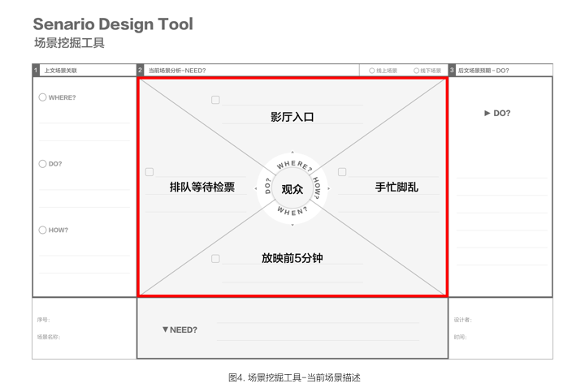Click the 场景名称 field label
Image resolution: width=585 pixels, height=392 pixels.
point(49,337)
